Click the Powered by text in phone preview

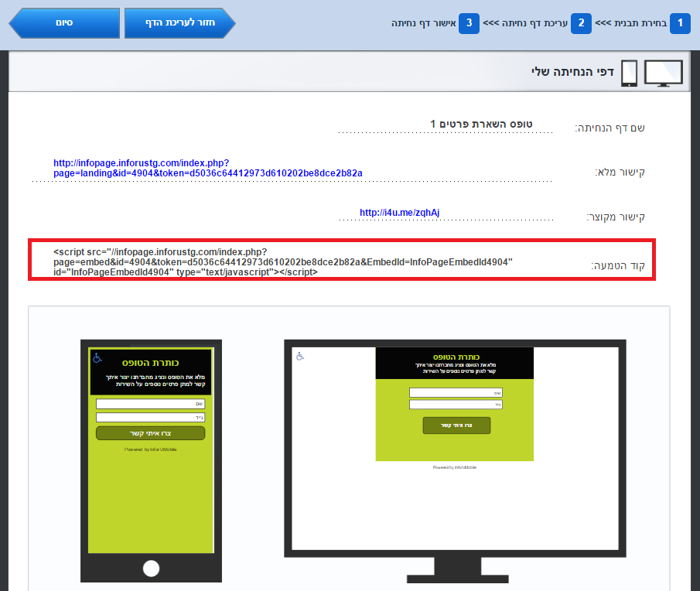click(151, 449)
